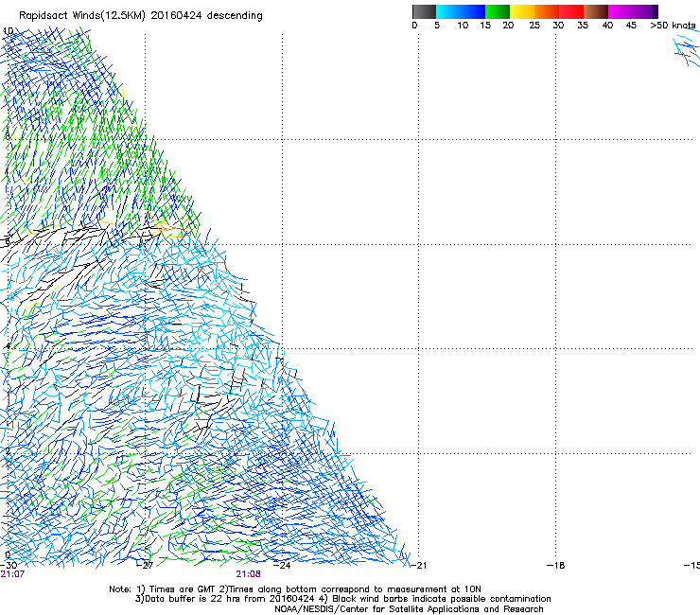Click the magenta-purple 40-50 knots legend segment
Screen dimensions: 700x615
(633, 11)
